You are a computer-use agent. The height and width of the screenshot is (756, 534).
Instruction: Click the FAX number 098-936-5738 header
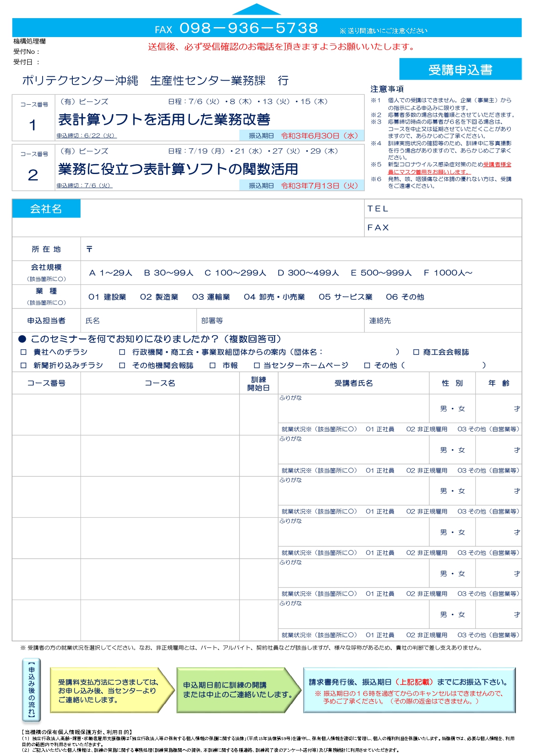tap(248, 28)
